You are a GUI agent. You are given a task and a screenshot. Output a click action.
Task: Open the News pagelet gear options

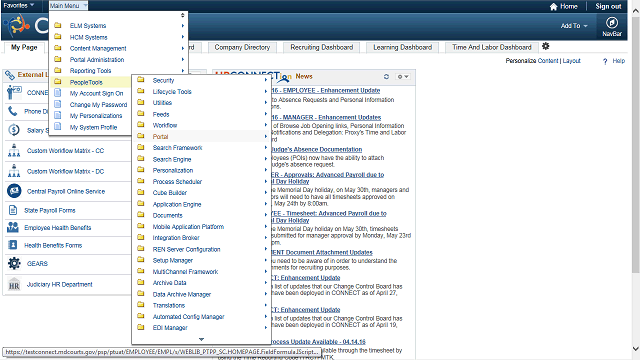pyautogui.click(x=403, y=76)
